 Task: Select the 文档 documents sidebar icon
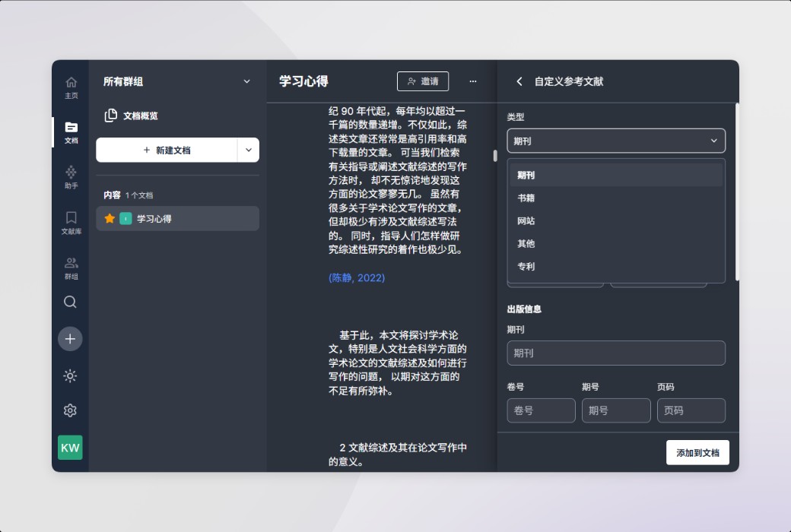click(x=71, y=132)
